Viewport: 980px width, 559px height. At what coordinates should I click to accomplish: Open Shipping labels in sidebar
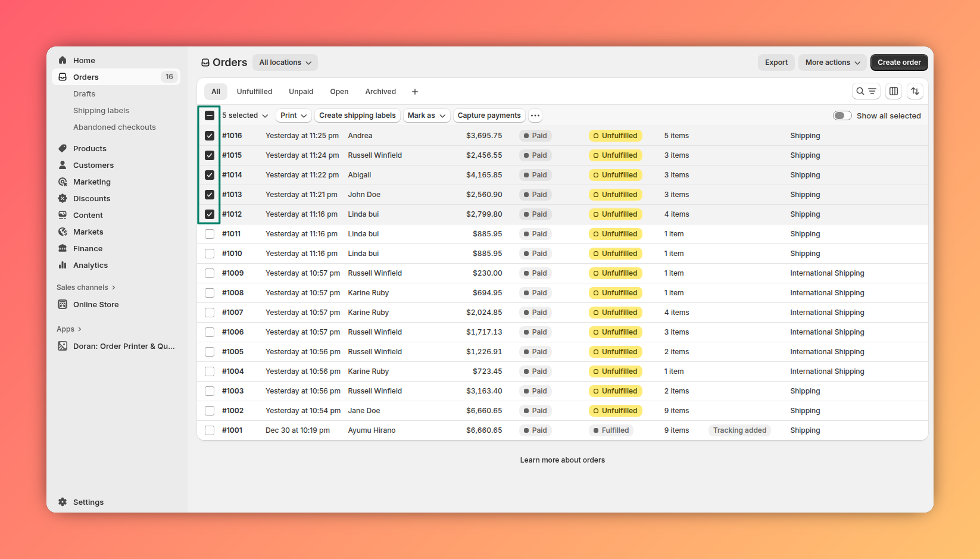[x=101, y=110]
